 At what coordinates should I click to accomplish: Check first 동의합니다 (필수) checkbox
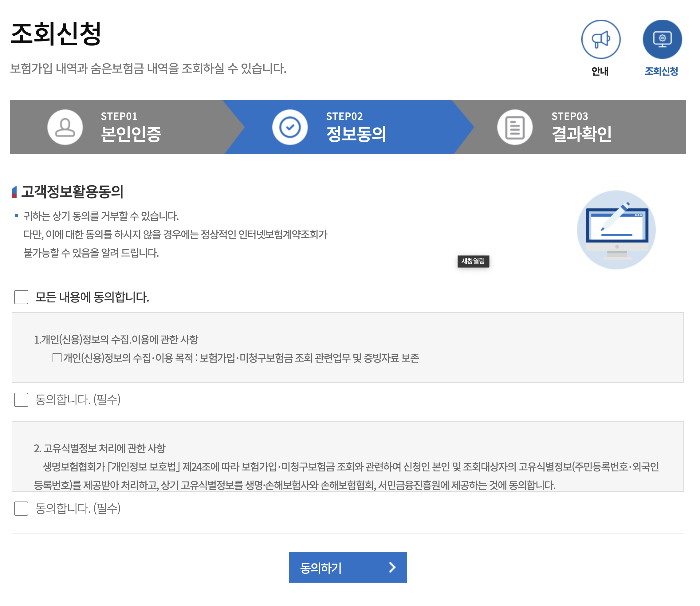click(x=21, y=399)
